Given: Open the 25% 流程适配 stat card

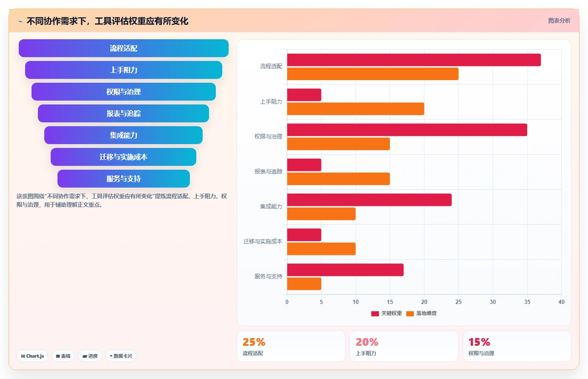Looking at the screenshot, I should tap(291, 346).
